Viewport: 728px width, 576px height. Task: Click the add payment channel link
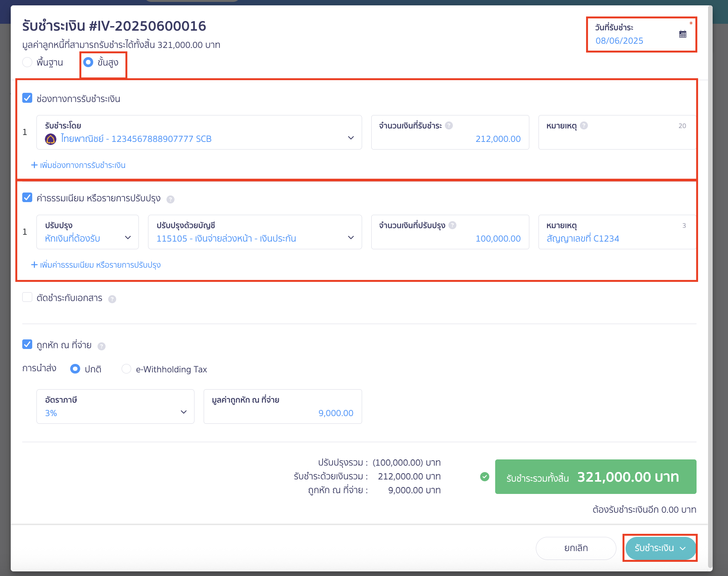tap(78, 165)
